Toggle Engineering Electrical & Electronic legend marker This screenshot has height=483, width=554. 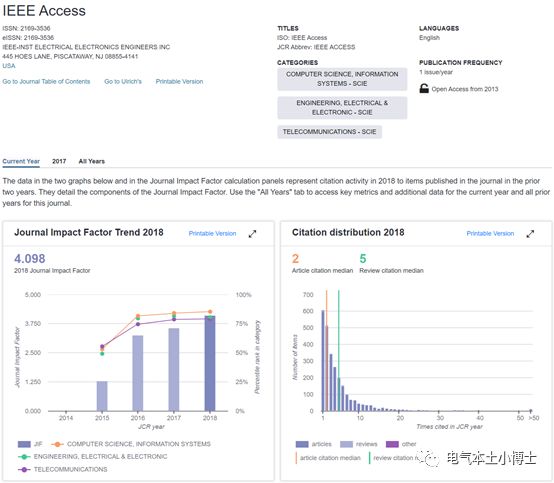(x=24, y=457)
